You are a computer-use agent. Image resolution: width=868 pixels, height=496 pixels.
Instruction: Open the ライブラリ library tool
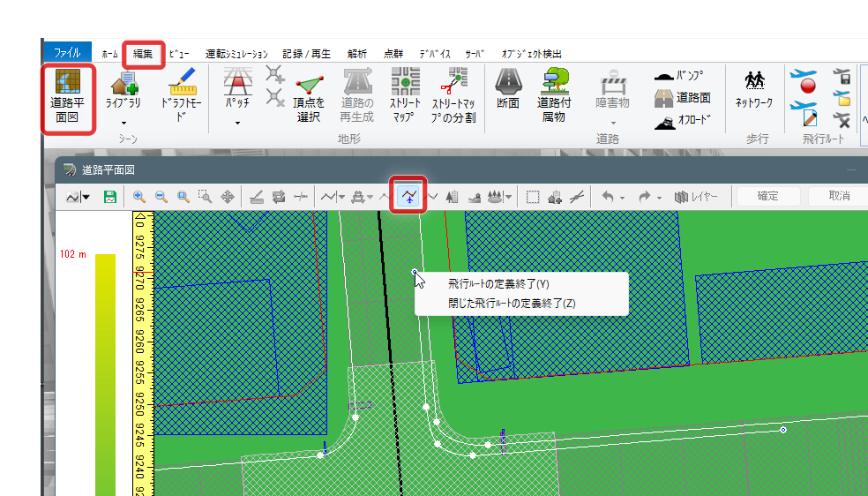[x=123, y=91]
